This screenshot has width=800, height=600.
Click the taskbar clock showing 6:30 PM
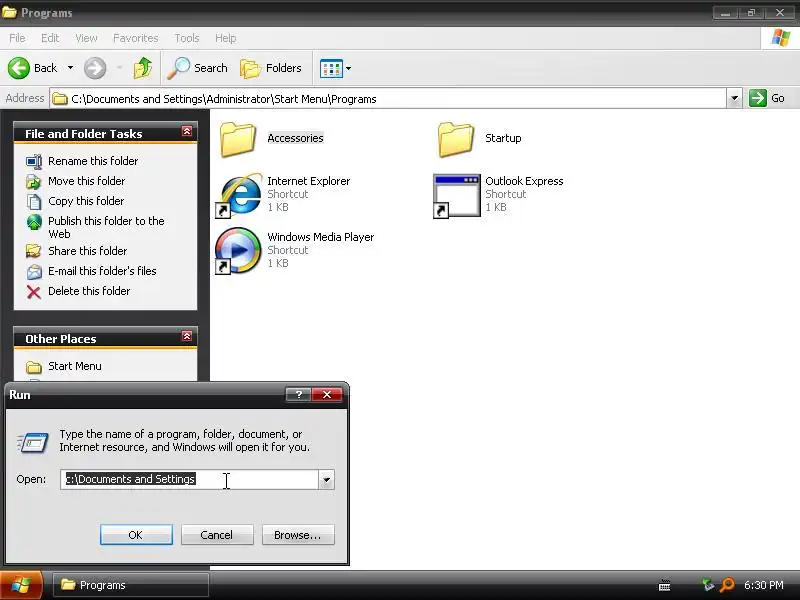click(763, 585)
